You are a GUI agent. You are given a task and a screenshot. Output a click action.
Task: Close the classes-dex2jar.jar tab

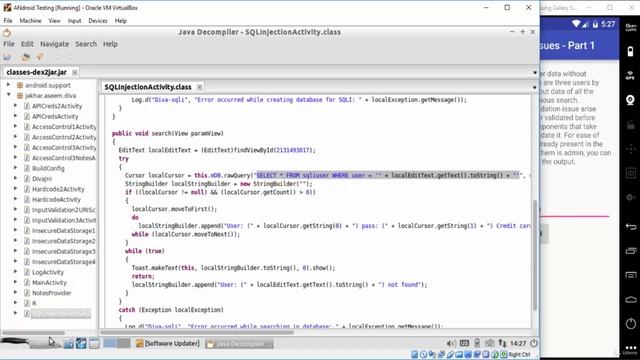click(75, 72)
